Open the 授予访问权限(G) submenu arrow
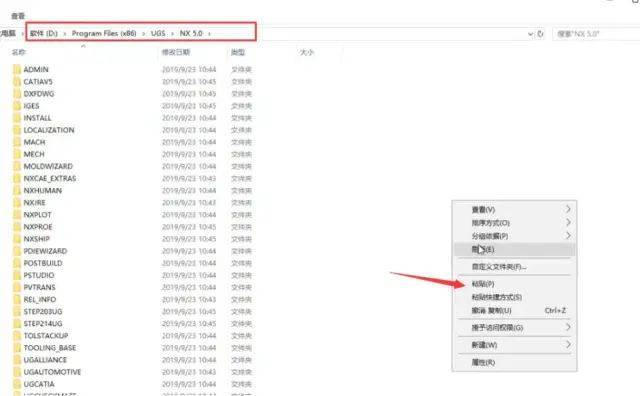640x396 pixels. point(568,327)
